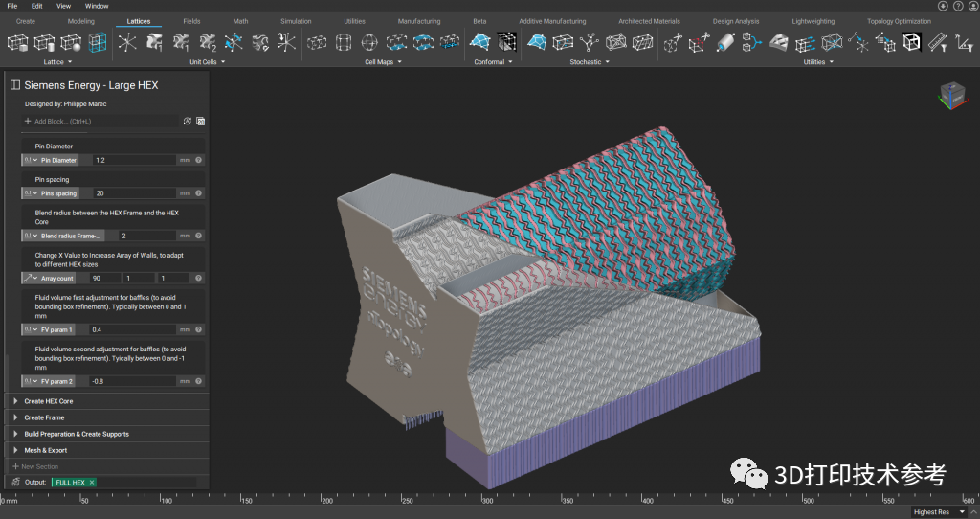Select the cylinder thicken beam icon
This screenshot has height=519, width=980.
click(725, 42)
